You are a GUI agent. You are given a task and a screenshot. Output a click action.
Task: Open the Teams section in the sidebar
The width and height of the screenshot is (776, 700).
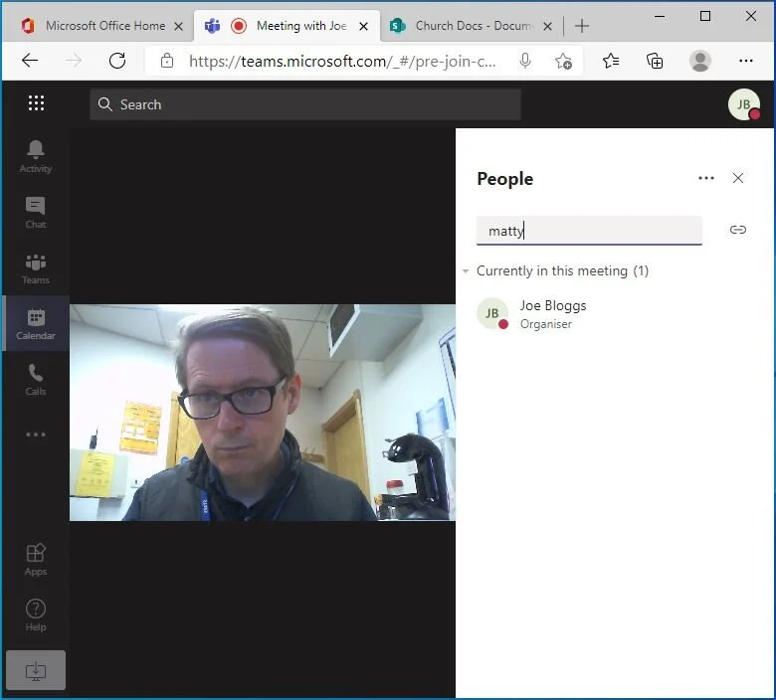tap(36, 268)
